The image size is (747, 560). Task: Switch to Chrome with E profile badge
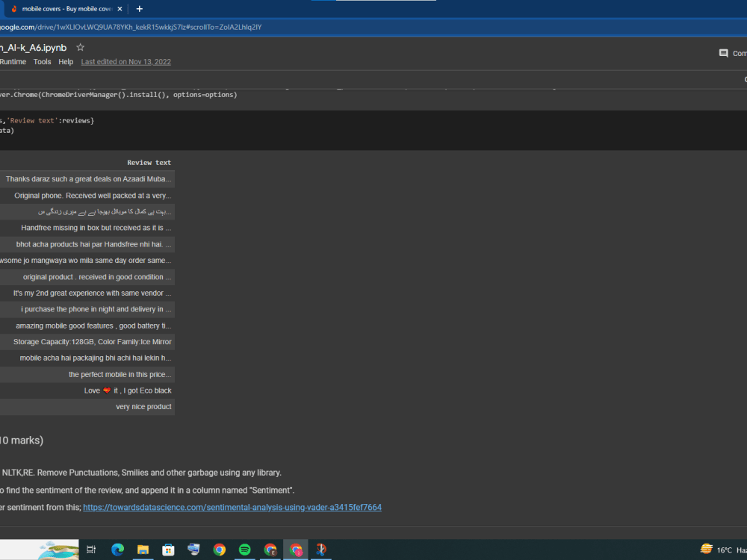270,550
